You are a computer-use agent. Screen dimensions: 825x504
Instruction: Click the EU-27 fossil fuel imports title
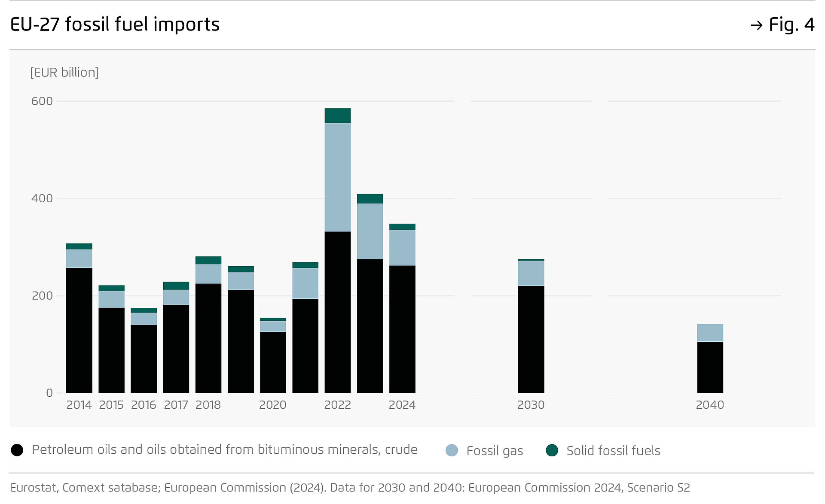[115, 24]
